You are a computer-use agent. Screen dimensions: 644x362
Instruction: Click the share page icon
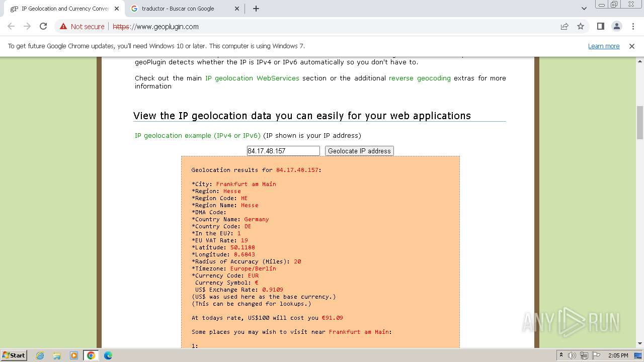pyautogui.click(x=565, y=27)
